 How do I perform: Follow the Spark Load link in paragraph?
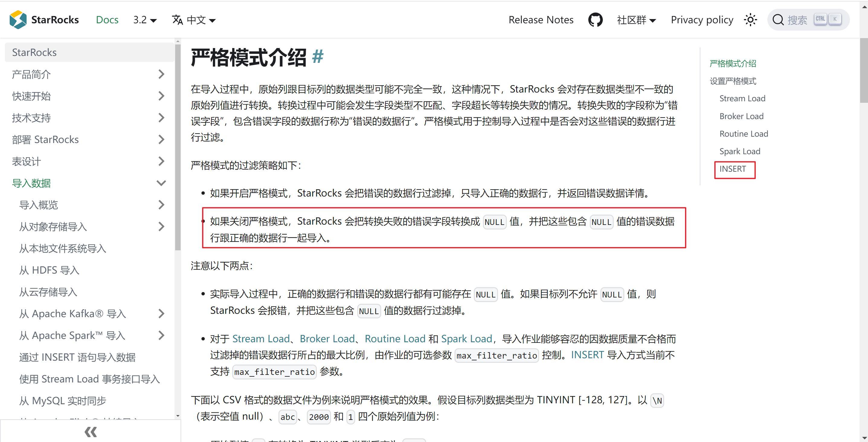point(466,338)
